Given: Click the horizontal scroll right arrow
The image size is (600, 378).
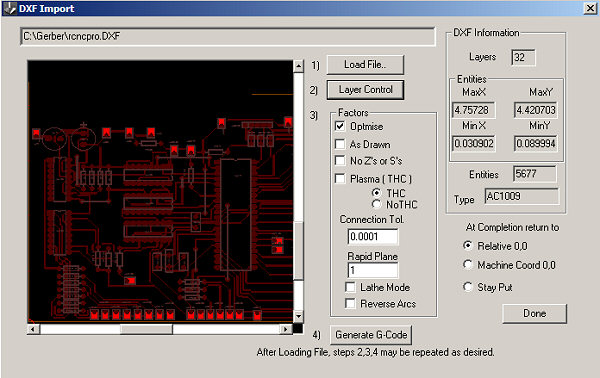Looking at the screenshot, I should click(285, 329).
